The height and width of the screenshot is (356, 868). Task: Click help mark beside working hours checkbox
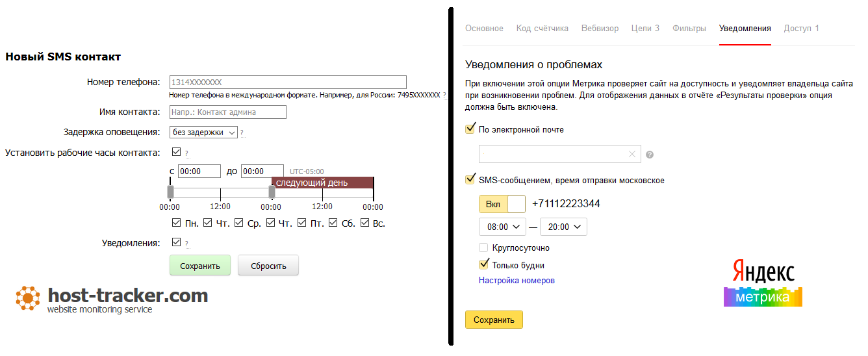[x=186, y=154]
